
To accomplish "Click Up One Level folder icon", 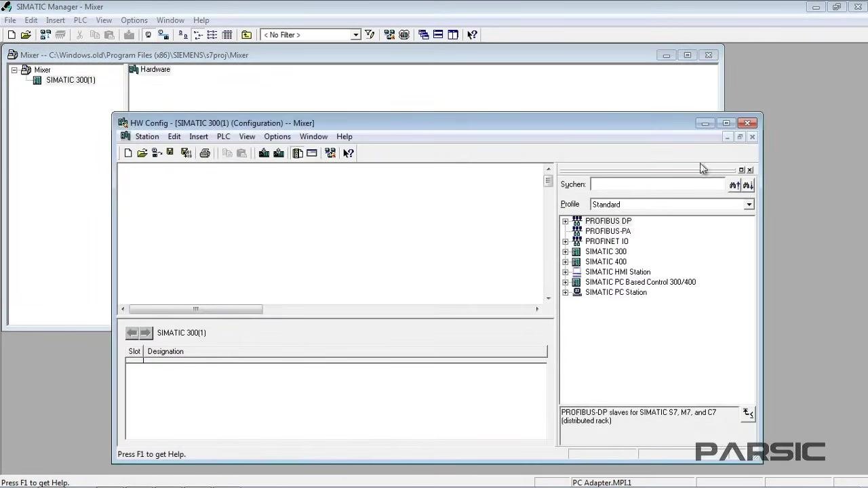I will 246,35.
